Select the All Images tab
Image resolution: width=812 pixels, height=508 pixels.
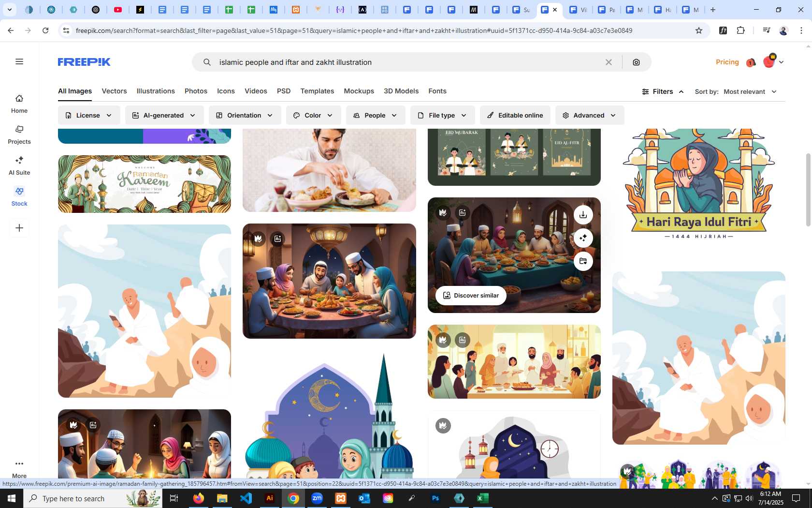pyautogui.click(x=75, y=91)
